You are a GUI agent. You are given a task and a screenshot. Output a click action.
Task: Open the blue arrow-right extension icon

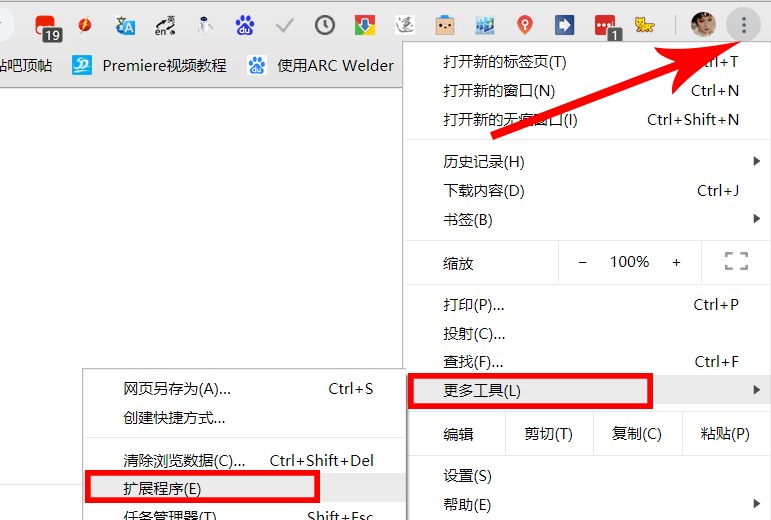click(564, 25)
